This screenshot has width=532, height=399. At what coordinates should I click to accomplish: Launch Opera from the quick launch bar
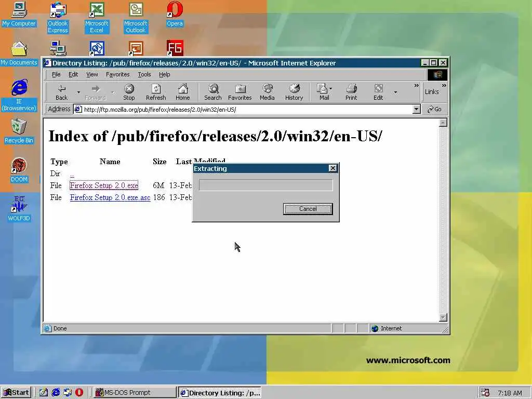point(79,392)
